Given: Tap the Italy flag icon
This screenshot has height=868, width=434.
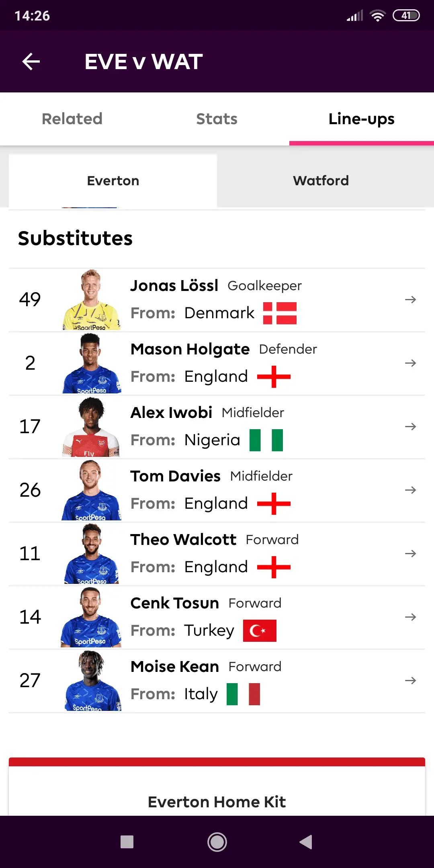Looking at the screenshot, I should coord(243,694).
